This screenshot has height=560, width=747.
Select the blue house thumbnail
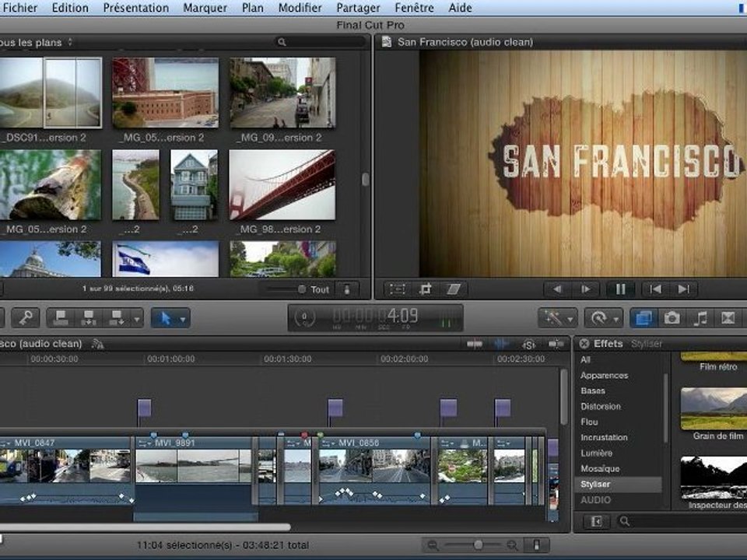click(194, 185)
